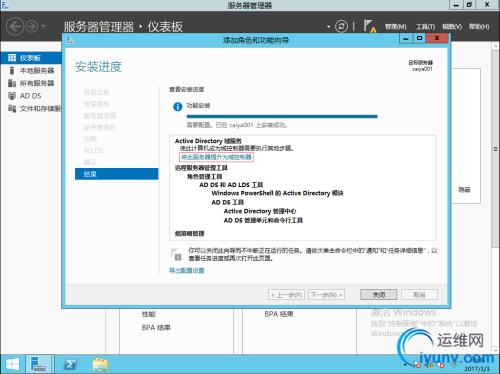Image resolution: width=500 pixels, height=374 pixels.
Task: Click the AD DS 管理单元和命令行工具 entry
Action: (263, 220)
